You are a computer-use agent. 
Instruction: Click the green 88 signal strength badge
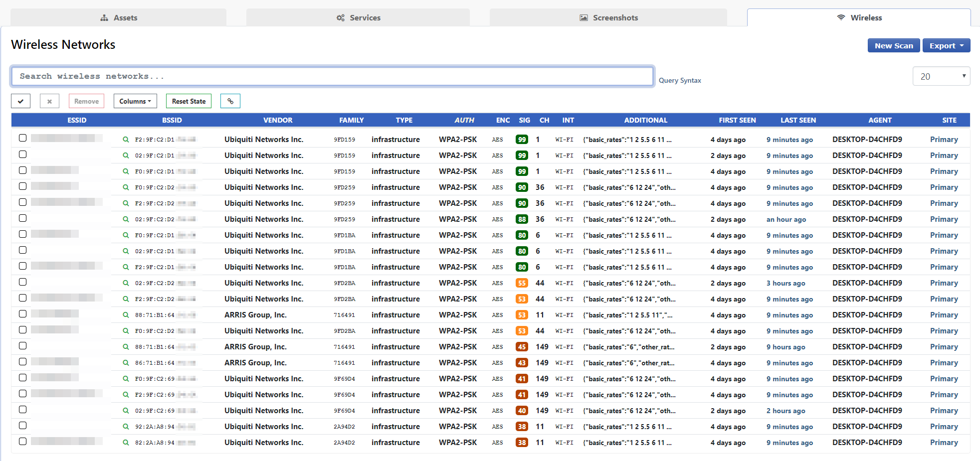click(522, 219)
